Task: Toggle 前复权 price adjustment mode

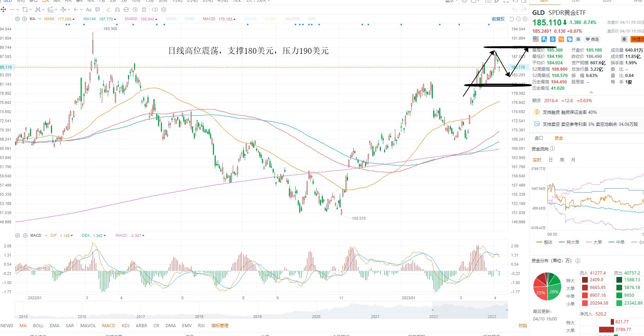Action: pos(498,19)
